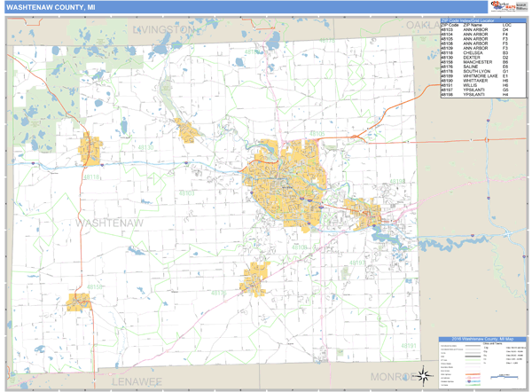Click the map legend title bar

(x=480, y=341)
